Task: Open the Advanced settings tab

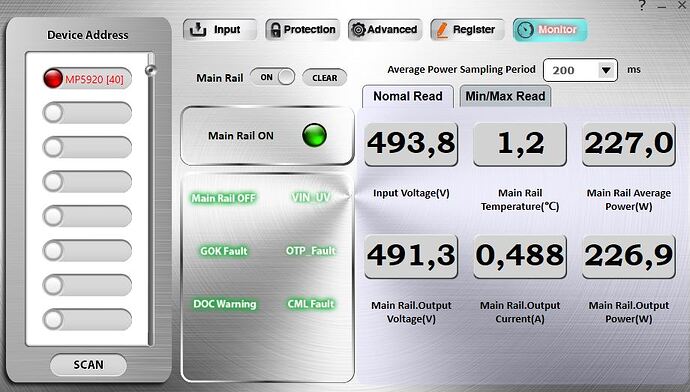Action: coord(385,29)
